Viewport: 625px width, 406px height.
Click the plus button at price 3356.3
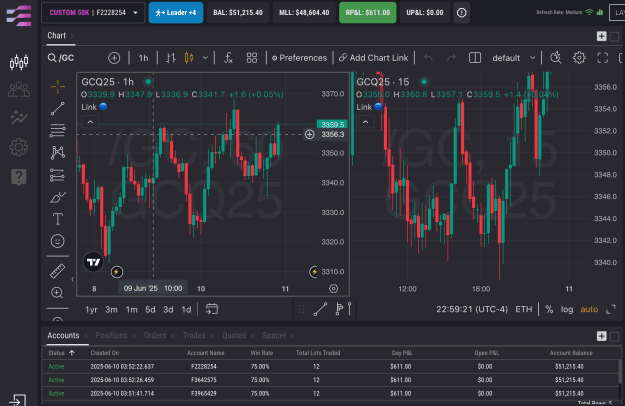pyautogui.click(x=310, y=135)
